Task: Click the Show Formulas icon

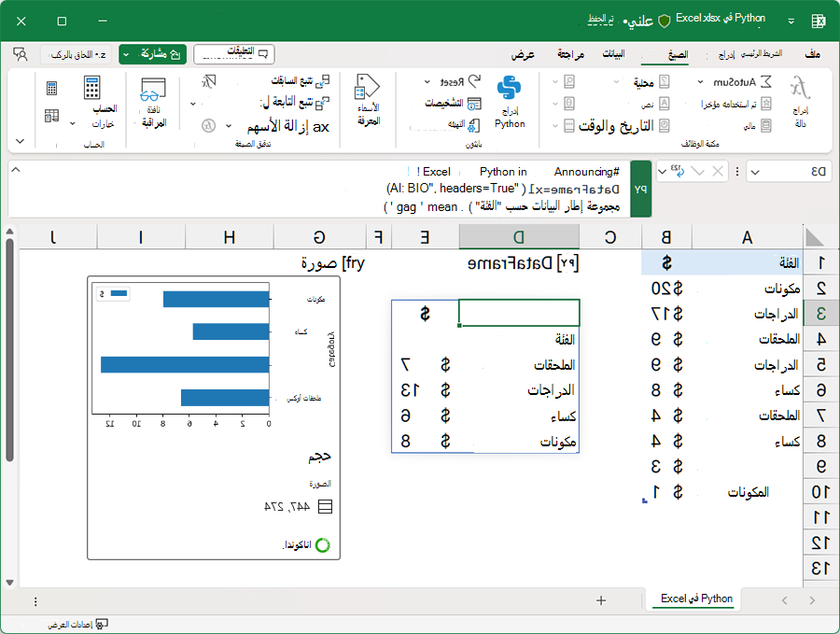Action: pyautogui.click(x=209, y=81)
